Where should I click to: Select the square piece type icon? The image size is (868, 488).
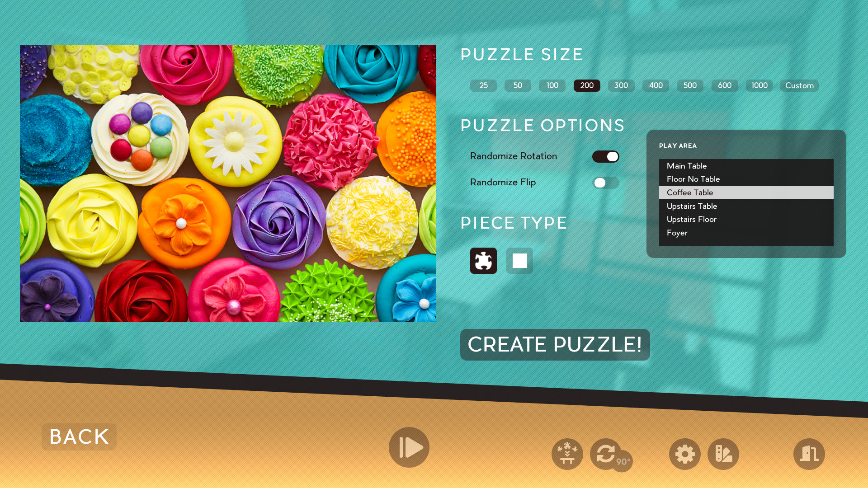coord(519,260)
